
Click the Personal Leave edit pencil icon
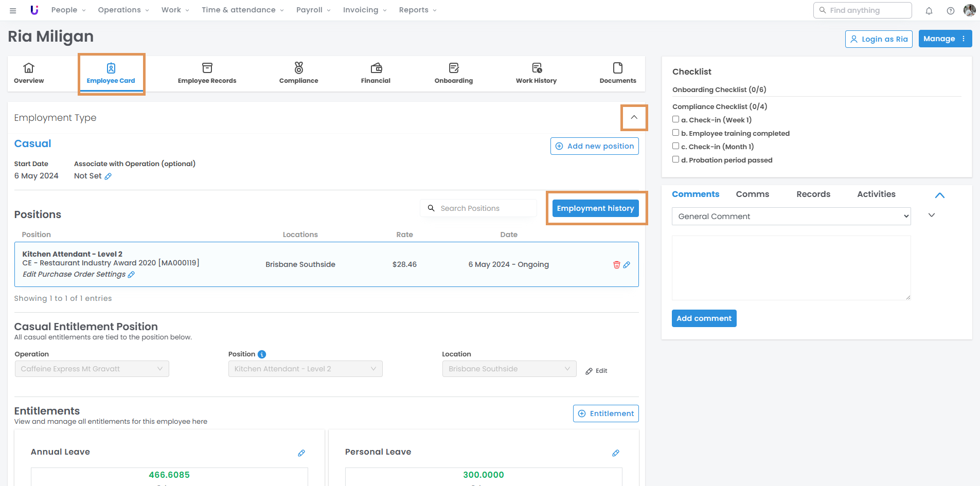coord(616,453)
